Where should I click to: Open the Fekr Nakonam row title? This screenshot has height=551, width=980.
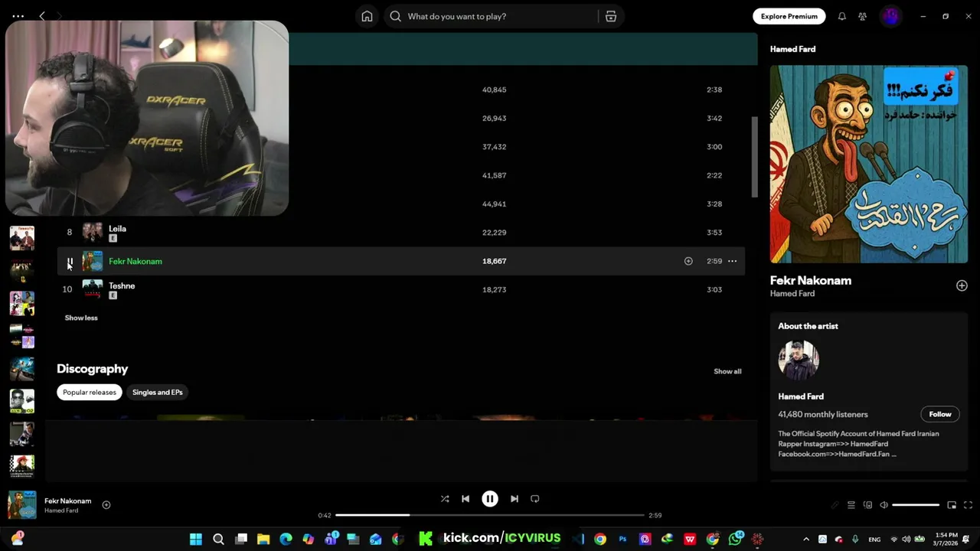point(136,261)
